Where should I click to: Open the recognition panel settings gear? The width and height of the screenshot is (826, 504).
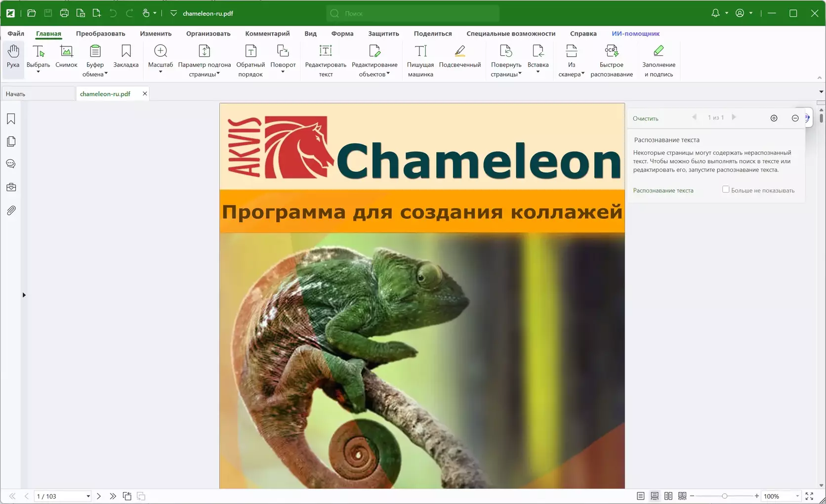click(774, 118)
